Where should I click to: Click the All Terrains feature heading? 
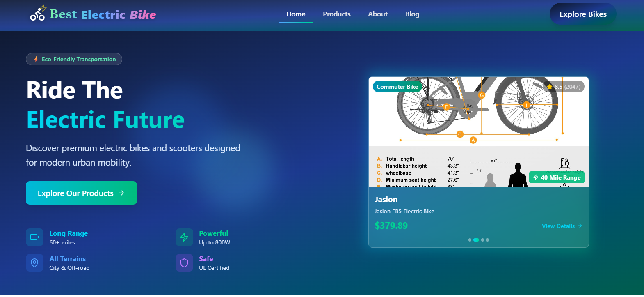[68, 259]
